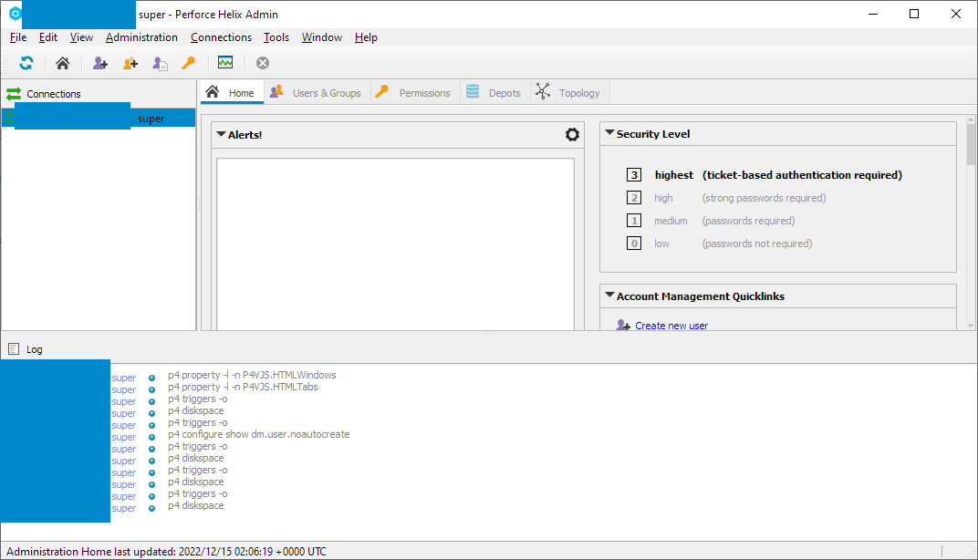Click the Create new user link
Image resolution: width=978 pixels, height=560 pixels.
click(671, 326)
